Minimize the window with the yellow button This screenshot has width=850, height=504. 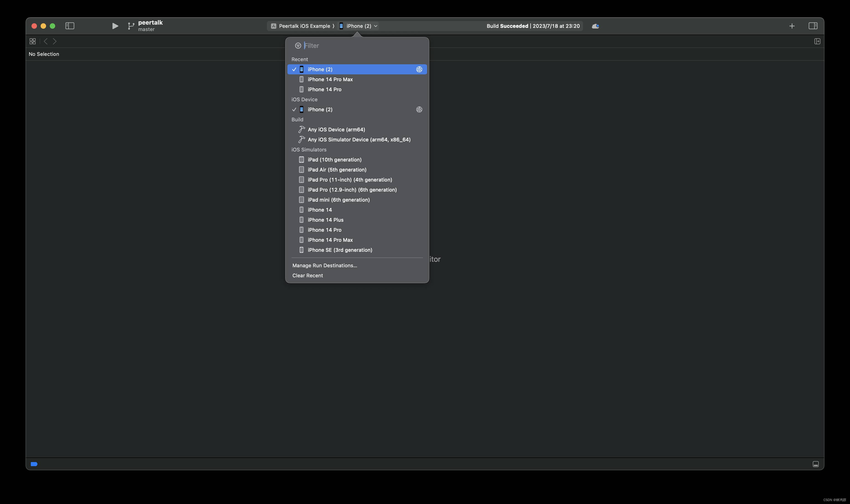coord(43,26)
